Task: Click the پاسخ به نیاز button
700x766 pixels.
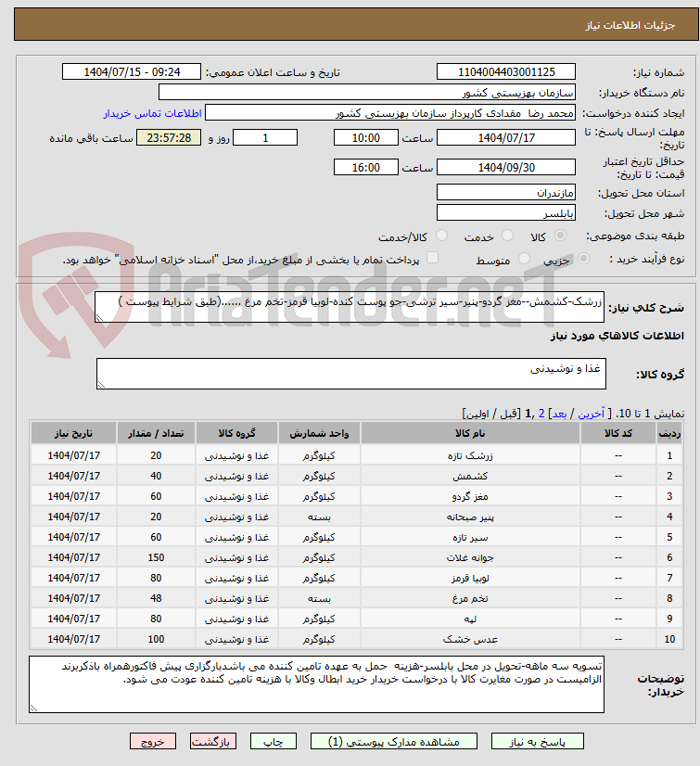Action: point(538,742)
